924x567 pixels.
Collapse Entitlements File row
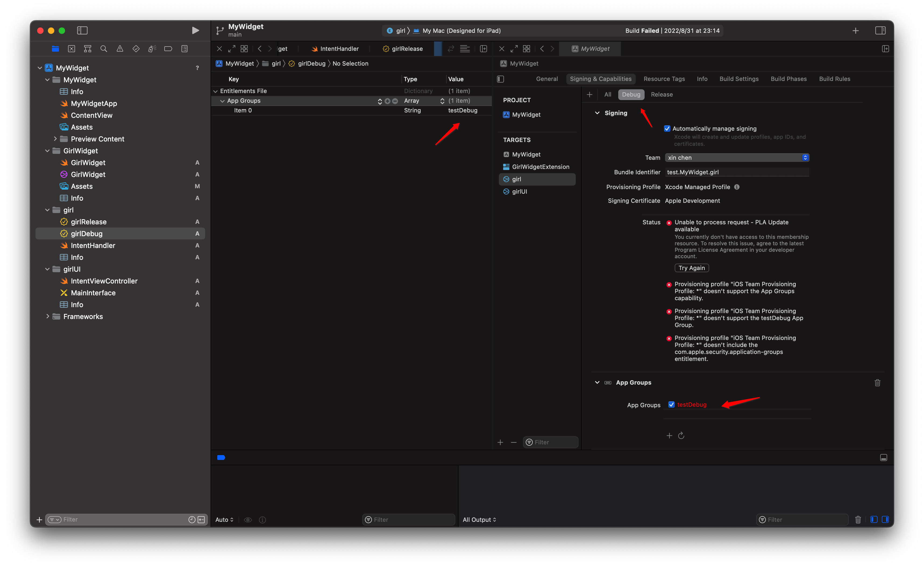tap(216, 91)
